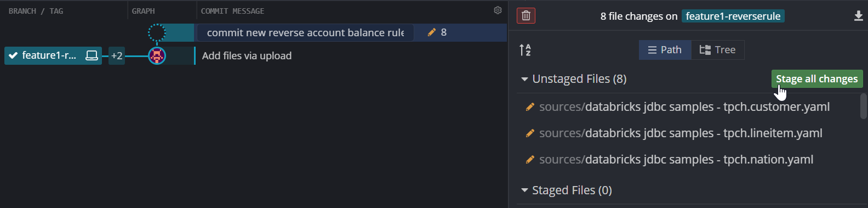
Task: Click the checkmark on feature1-r... branch label
Action: 13,55
